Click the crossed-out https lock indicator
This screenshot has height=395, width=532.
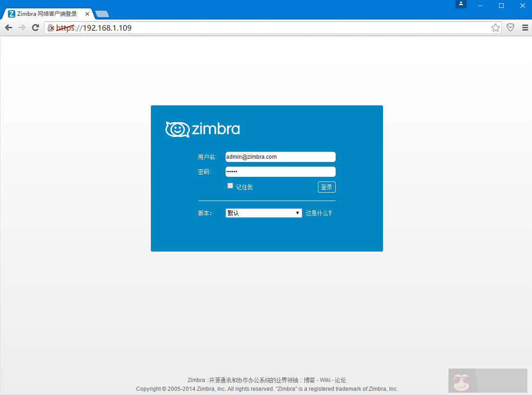[x=51, y=28]
